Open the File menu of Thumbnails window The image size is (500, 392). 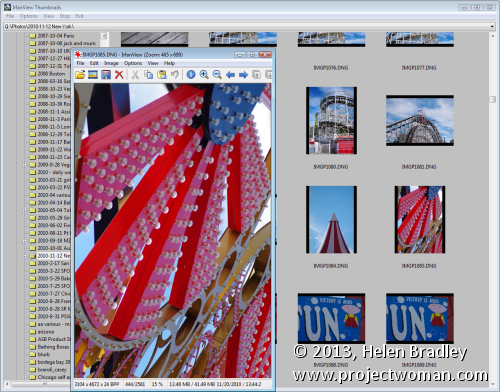[10, 16]
